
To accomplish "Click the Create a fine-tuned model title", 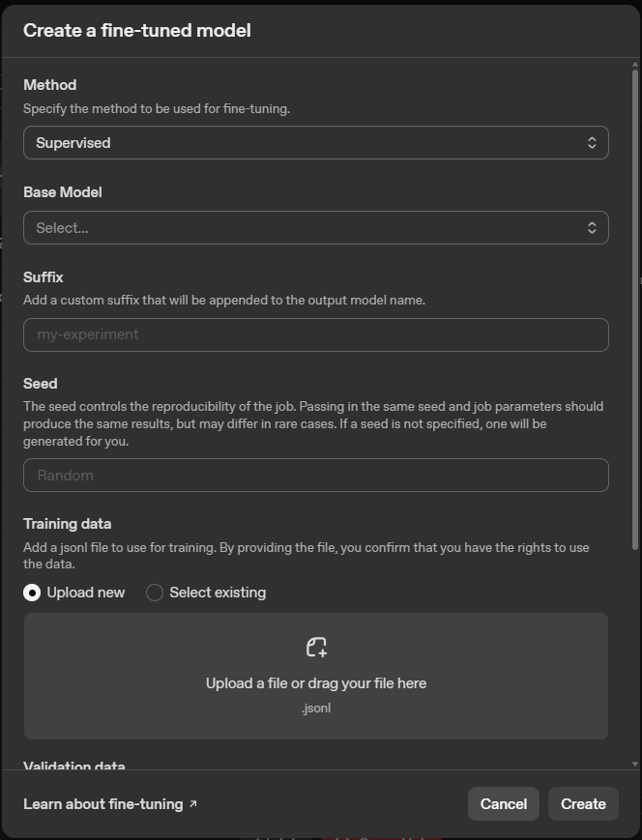I will pos(136,30).
